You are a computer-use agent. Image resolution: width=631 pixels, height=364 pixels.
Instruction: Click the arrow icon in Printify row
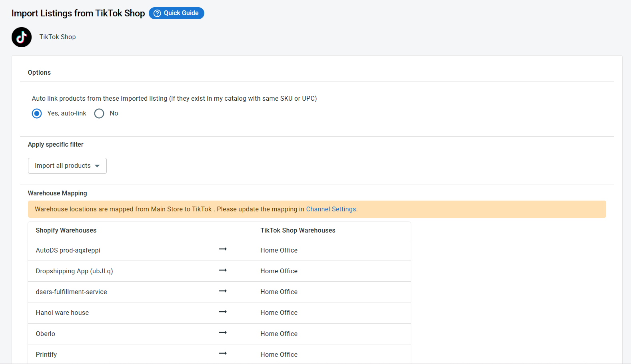pyautogui.click(x=223, y=353)
